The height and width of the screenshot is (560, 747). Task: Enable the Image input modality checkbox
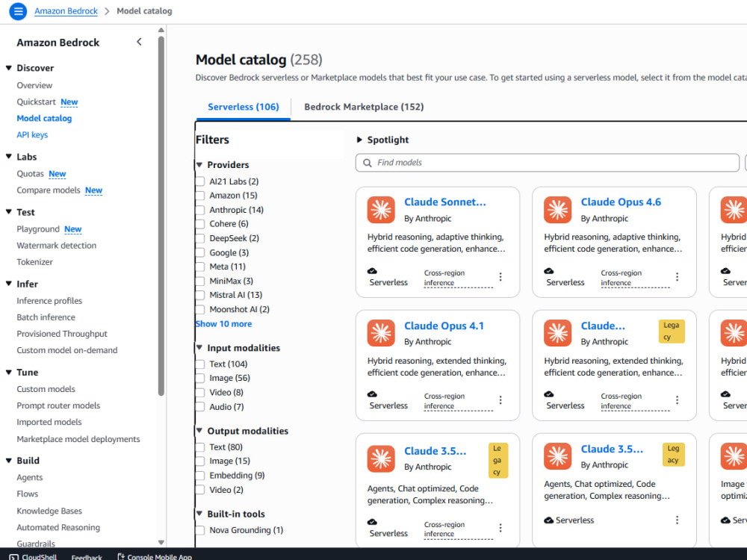click(200, 378)
